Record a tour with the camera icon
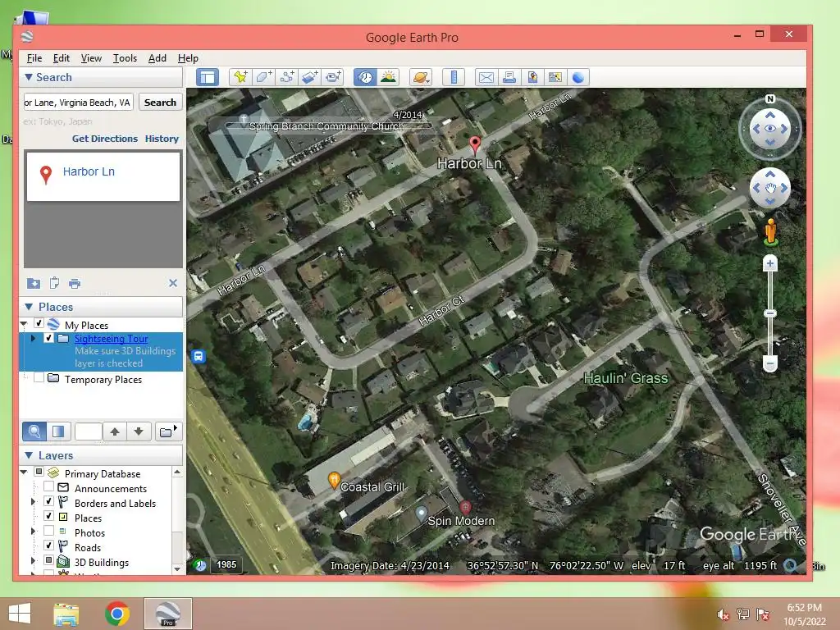The height and width of the screenshot is (630, 840). pyautogui.click(x=333, y=77)
